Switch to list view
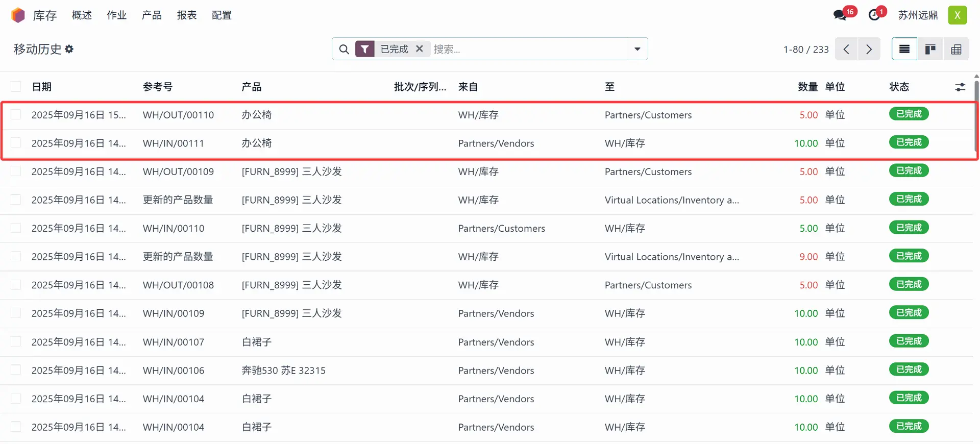 point(904,49)
